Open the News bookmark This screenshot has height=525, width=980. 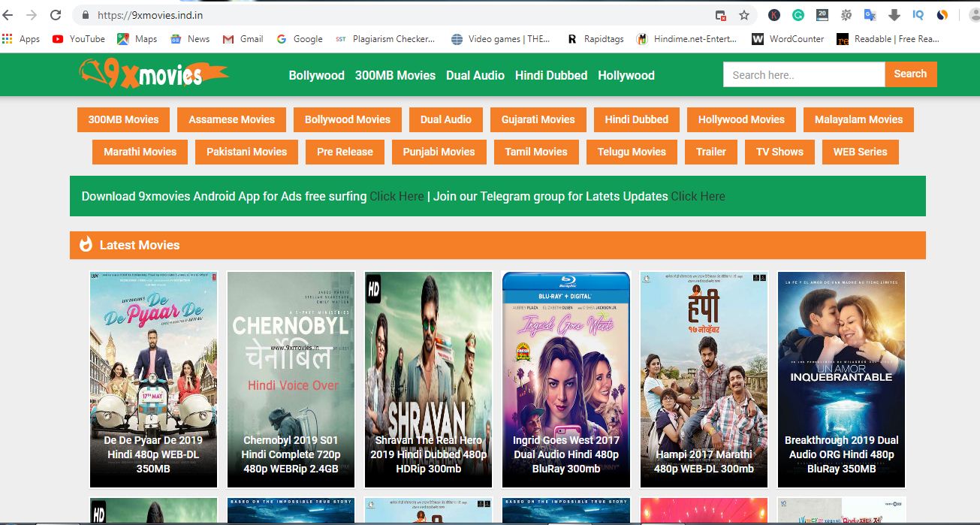[190, 39]
